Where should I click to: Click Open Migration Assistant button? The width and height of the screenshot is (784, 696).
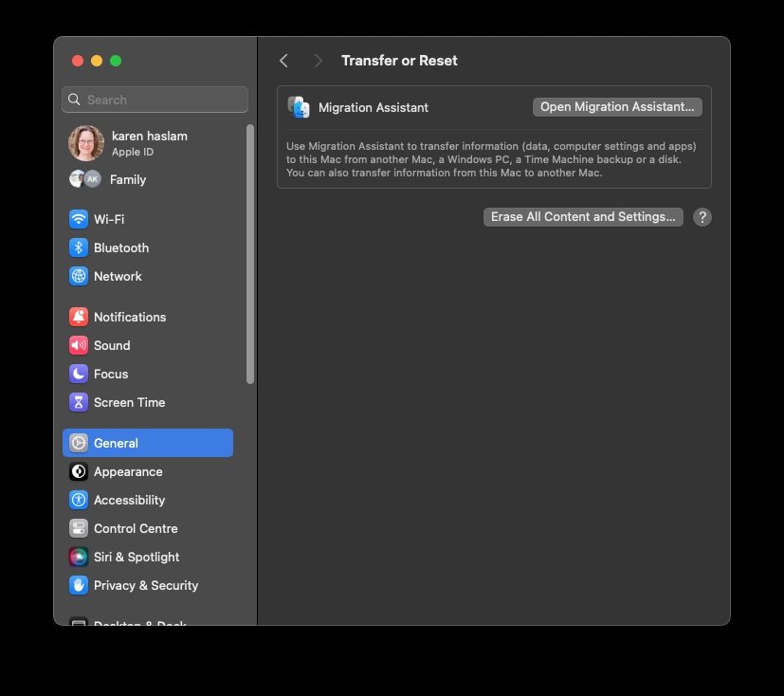pyautogui.click(x=617, y=107)
